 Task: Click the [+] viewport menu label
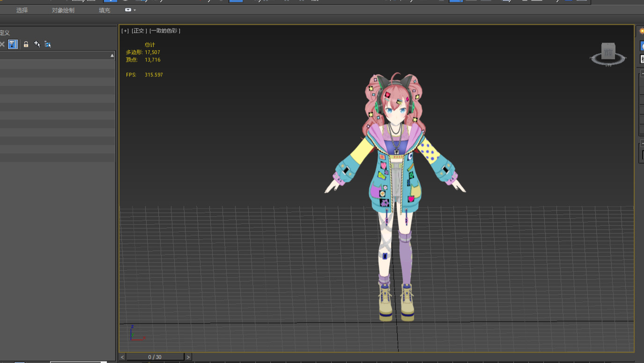[125, 31]
